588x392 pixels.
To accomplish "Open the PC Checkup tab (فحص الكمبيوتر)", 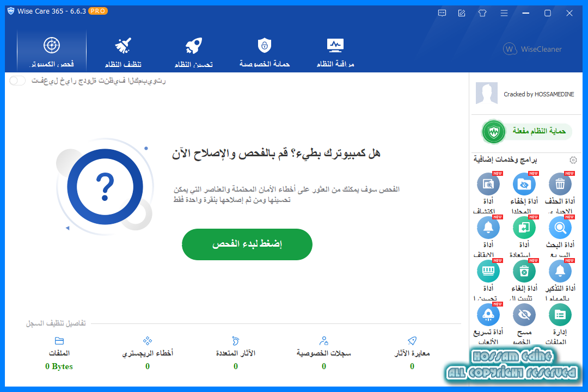I will click(52, 51).
